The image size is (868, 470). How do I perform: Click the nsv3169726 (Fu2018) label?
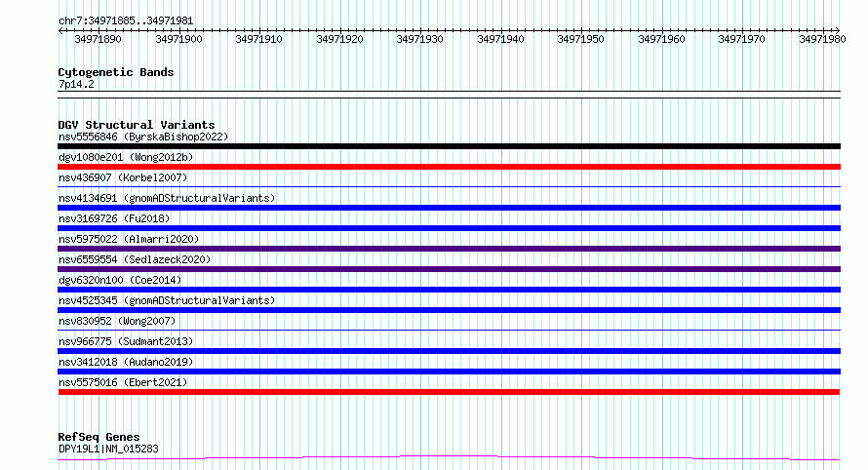click(114, 218)
